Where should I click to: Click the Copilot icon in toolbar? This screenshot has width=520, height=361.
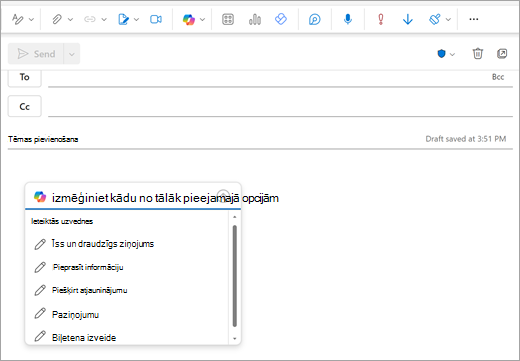click(189, 19)
